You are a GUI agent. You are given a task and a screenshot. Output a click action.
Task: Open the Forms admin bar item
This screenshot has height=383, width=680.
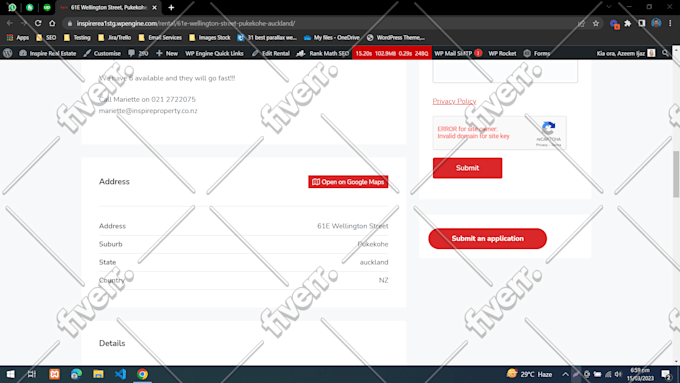(x=537, y=53)
